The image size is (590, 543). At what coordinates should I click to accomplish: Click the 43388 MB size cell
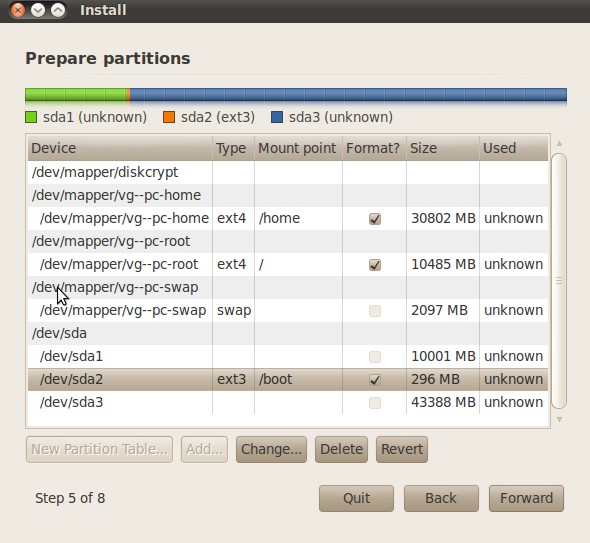(x=443, y=402)
